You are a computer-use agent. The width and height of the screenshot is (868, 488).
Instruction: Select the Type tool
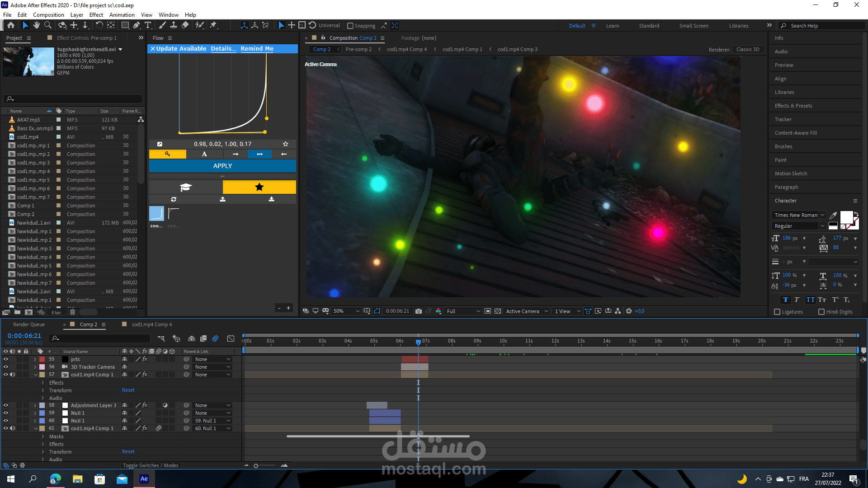coord(148,25)
